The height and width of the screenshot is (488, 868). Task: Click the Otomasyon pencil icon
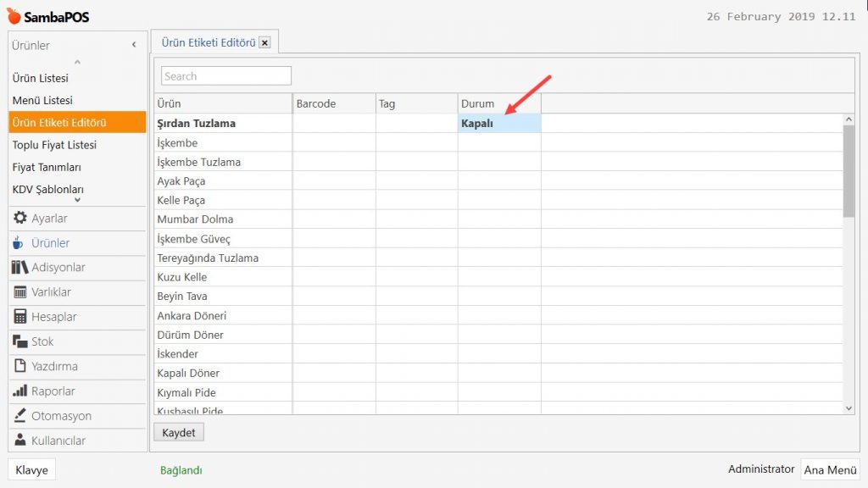[x=20, y=416]
